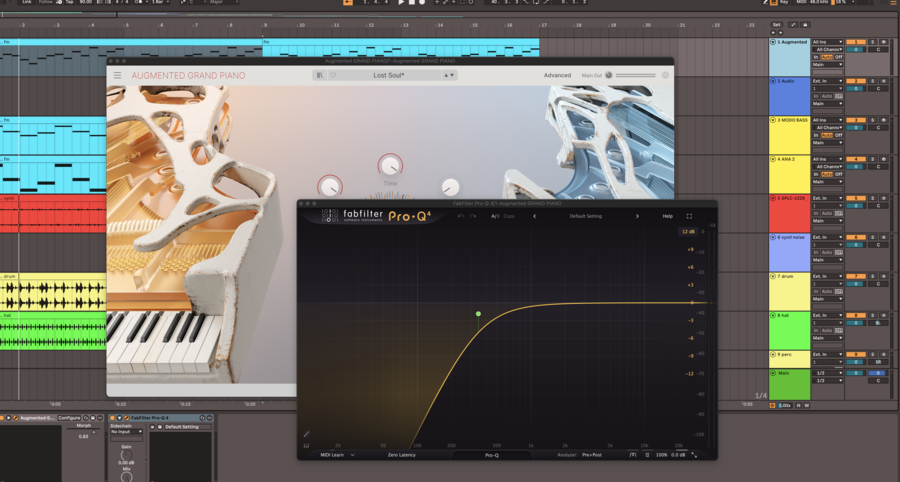Open the 12 dB display range dropdown
900x482 pixels.
(688, 232)
